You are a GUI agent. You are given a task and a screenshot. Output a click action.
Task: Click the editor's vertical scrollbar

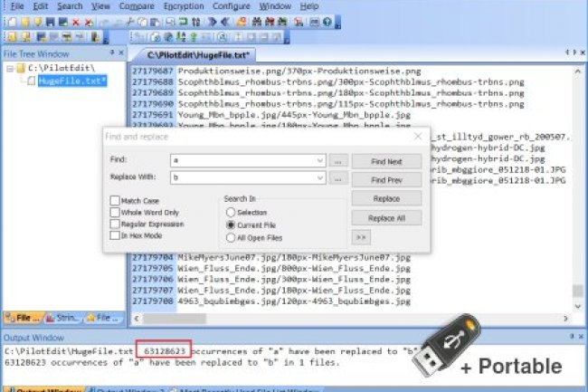[577, 181]
